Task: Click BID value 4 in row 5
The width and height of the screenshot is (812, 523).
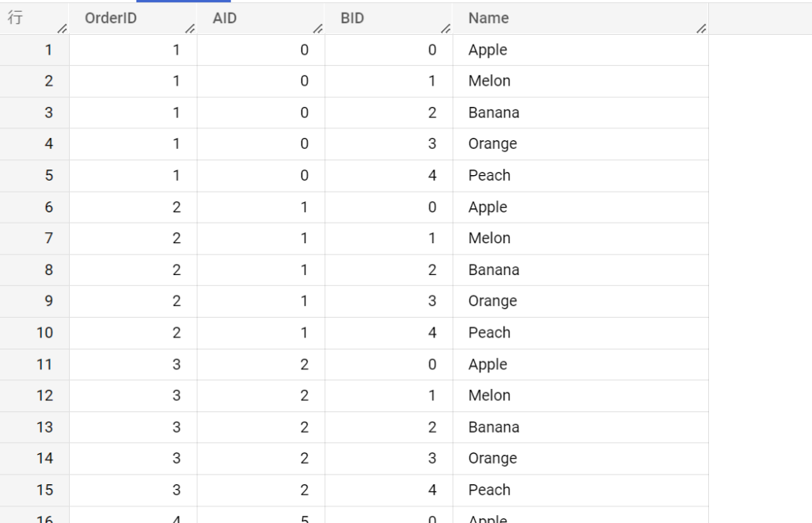Action: coord(432,175)
